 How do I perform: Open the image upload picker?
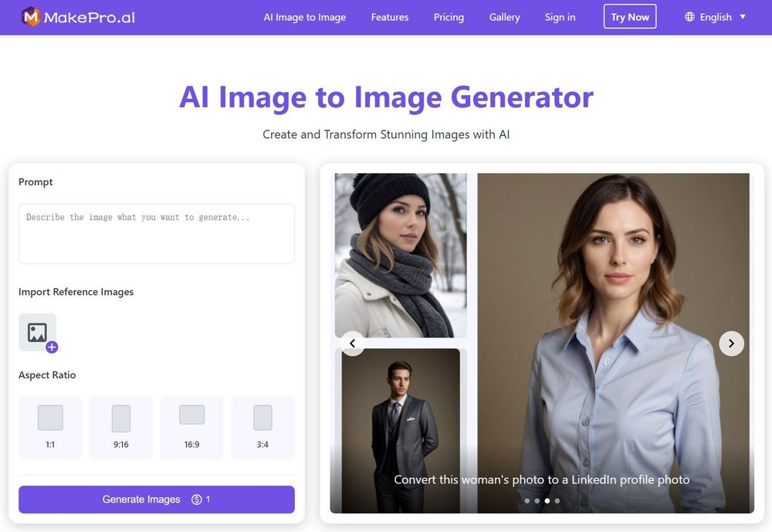[x=37, y=331]
